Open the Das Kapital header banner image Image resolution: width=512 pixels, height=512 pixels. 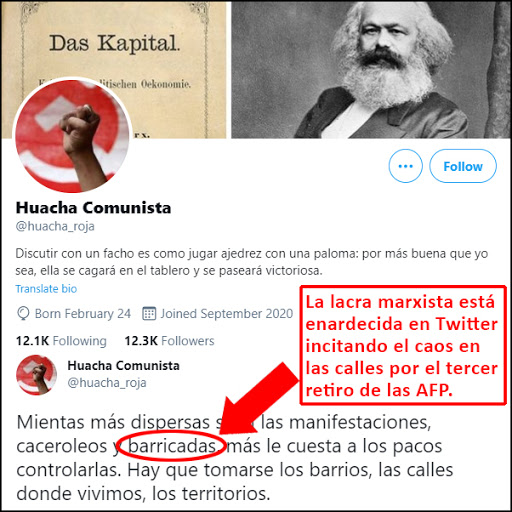(x=113, y=69)
